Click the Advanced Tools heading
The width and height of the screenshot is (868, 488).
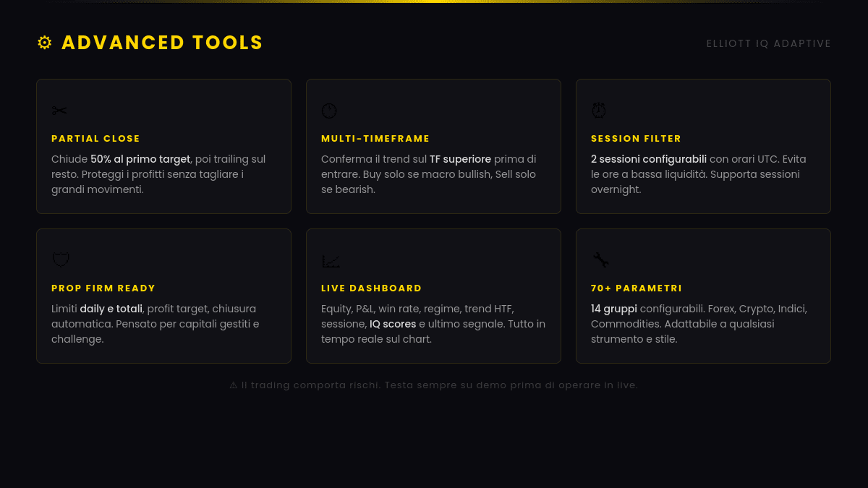point(162,42)
